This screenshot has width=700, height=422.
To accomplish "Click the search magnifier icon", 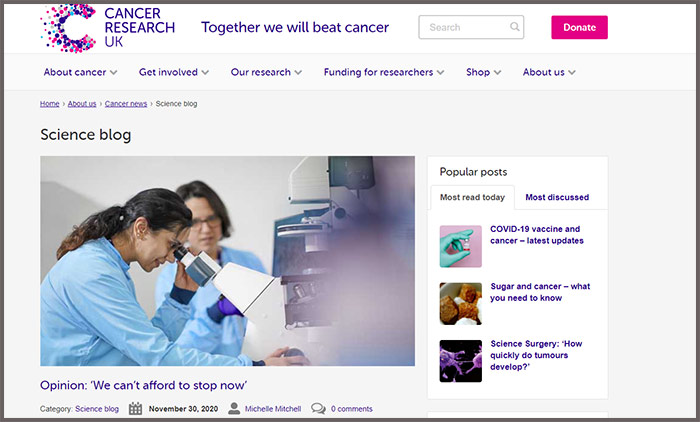I will pos(514,27).
